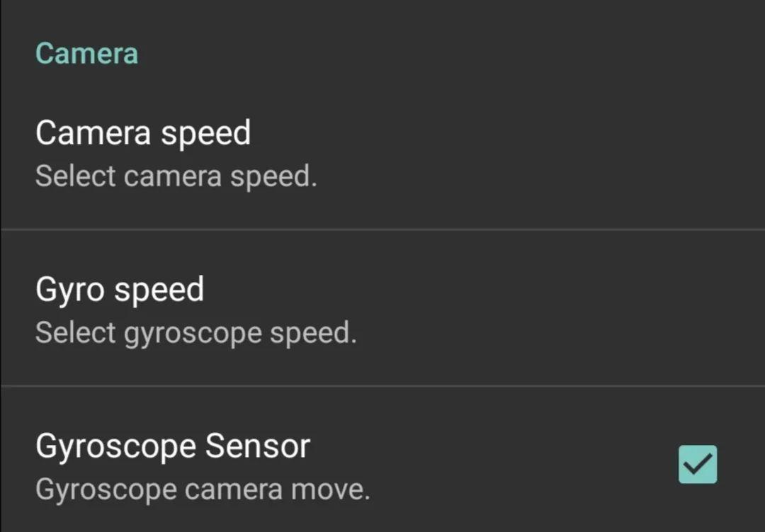
Task: Click the word "Sensor" in Gyroscope Sensor
Action: (258, 447)
